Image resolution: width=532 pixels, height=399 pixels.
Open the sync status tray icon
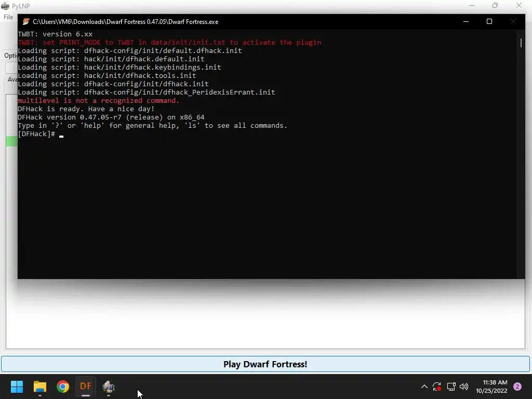click(x=436, y=387)
